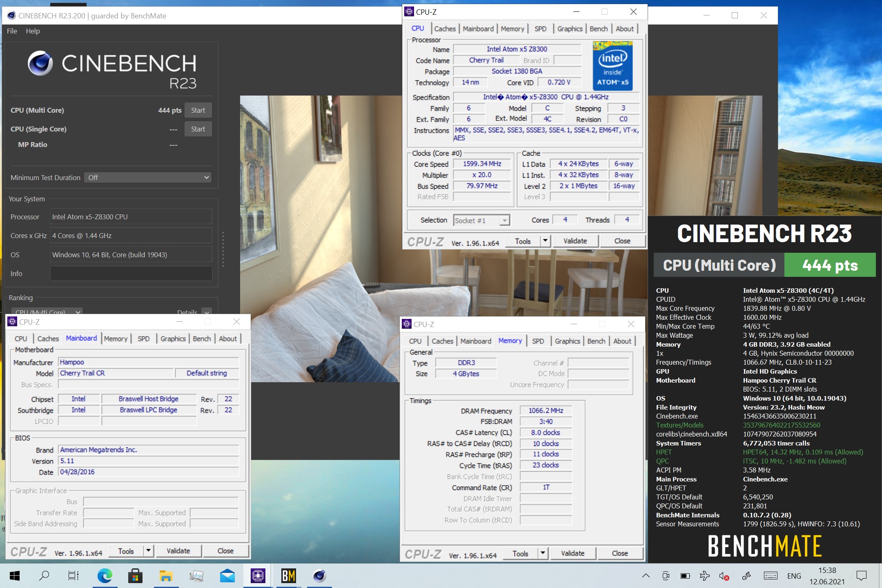Open Cinebench File menu

(x=12, y=31)
